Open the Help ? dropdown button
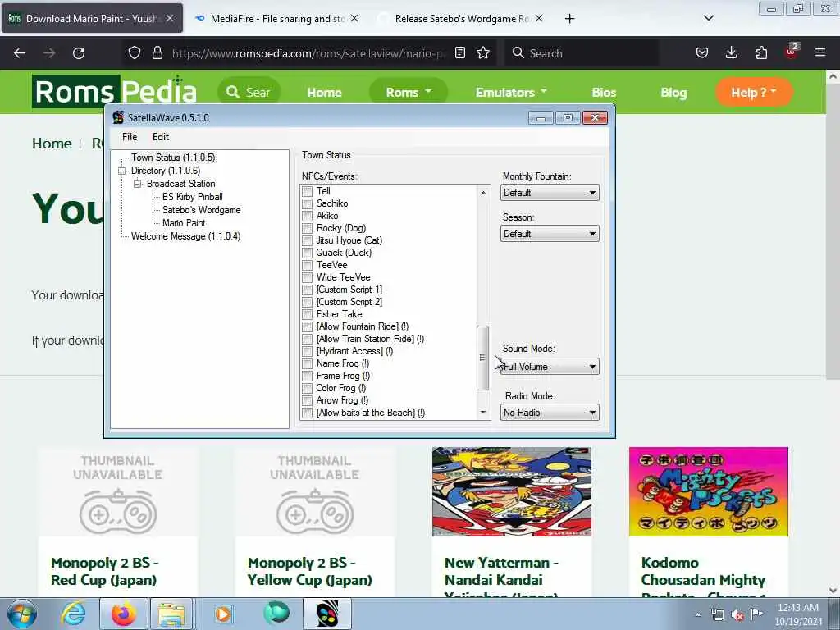840x630 pixels. point(754,92)
